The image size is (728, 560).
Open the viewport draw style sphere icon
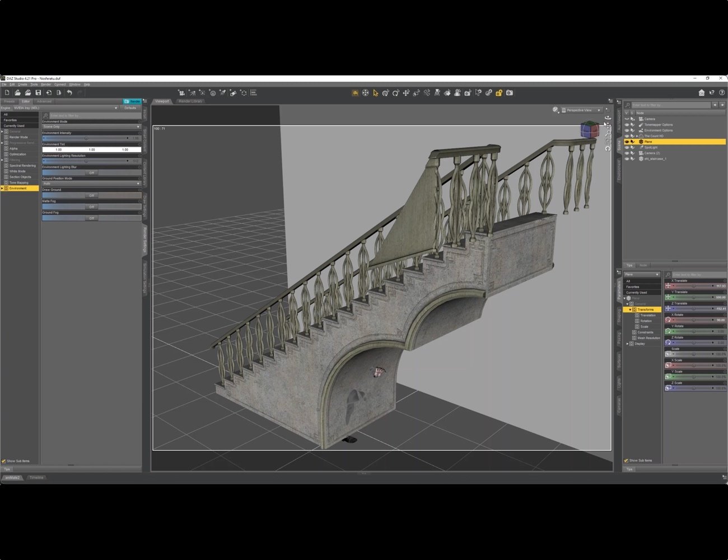click(556, 110)
